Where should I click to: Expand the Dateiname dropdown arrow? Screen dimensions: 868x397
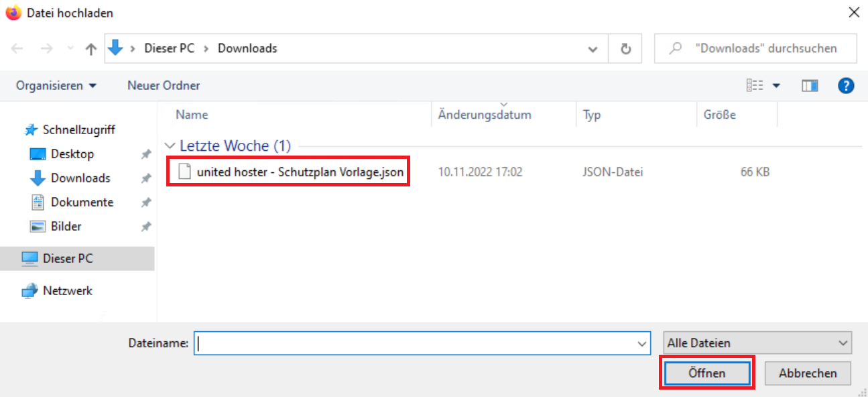643,343
